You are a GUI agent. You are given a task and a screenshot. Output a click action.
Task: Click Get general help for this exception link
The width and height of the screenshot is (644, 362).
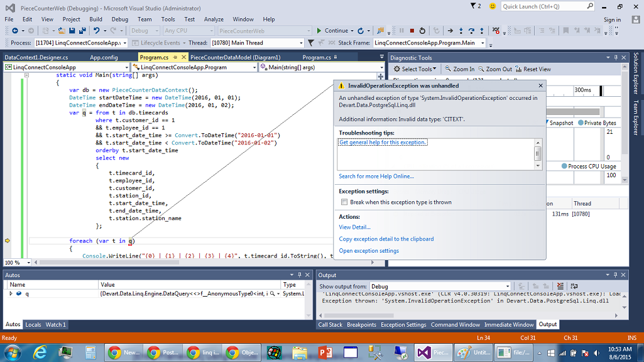pyautogui.click(x=383, y=142)
